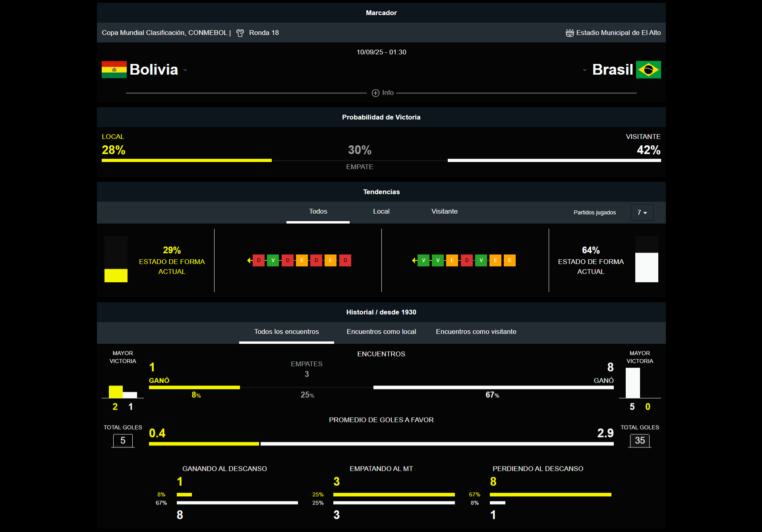
Task: Click the green V square in Bolivia's form streak
Action: coord(273,260)
